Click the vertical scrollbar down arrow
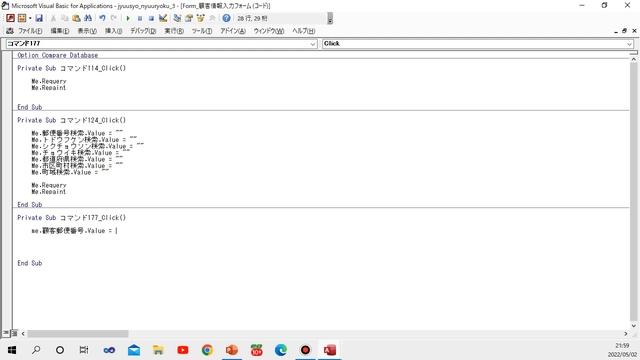This screenshot has width=640, height=360. (633, 326)
